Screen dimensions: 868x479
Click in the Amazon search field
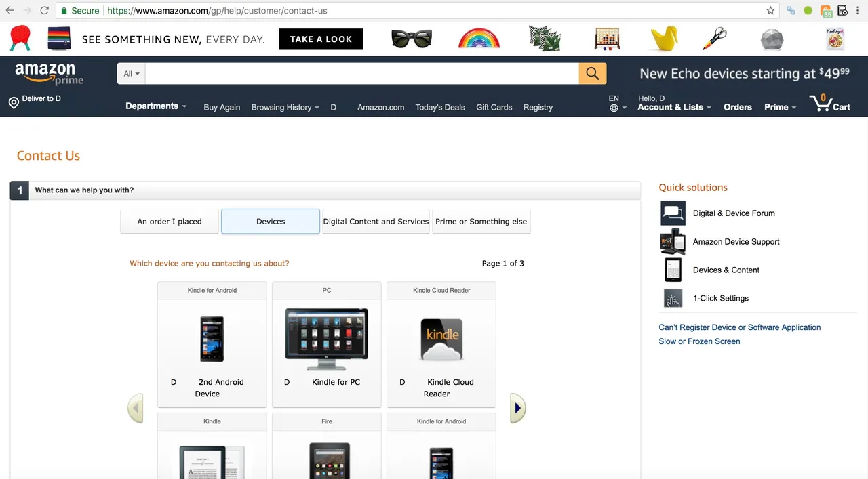coord(362,74)
